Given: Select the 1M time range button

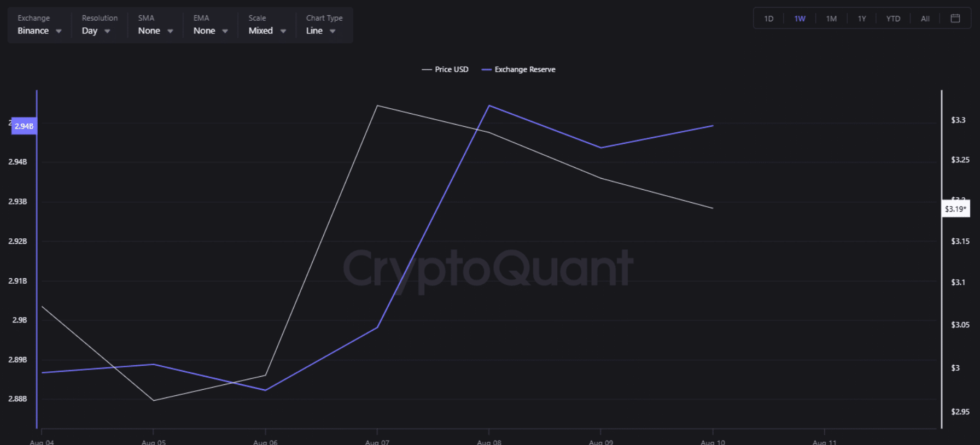Looking at the screenshot, I should tap(831, 18).
